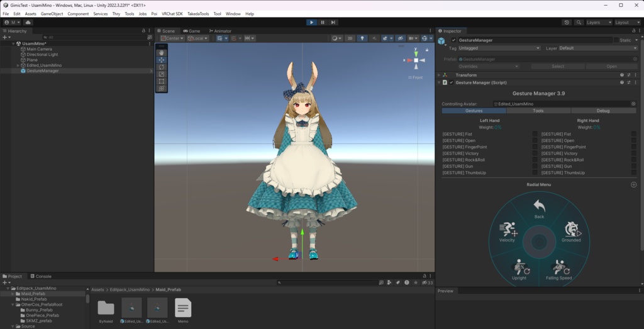
Task: Click the Pause button
Action: point(323,22)
